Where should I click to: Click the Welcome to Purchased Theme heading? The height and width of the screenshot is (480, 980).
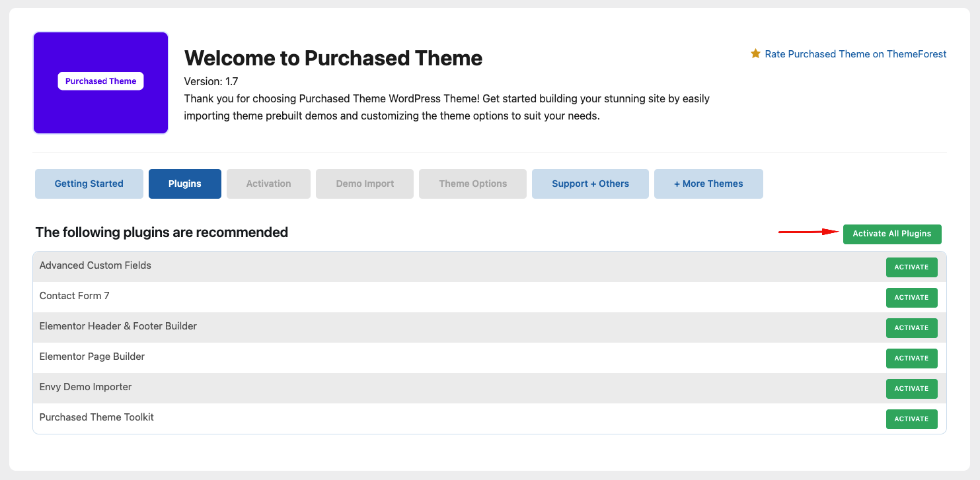333,58
